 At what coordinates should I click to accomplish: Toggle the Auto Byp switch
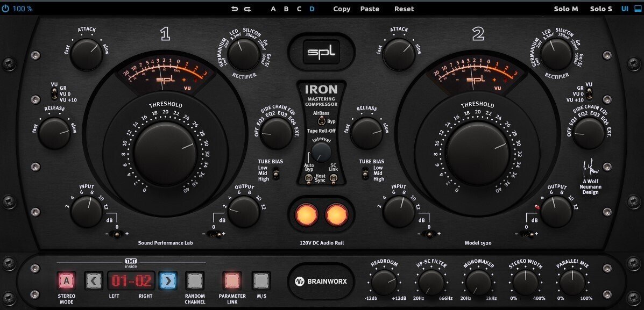click(308, 179)
